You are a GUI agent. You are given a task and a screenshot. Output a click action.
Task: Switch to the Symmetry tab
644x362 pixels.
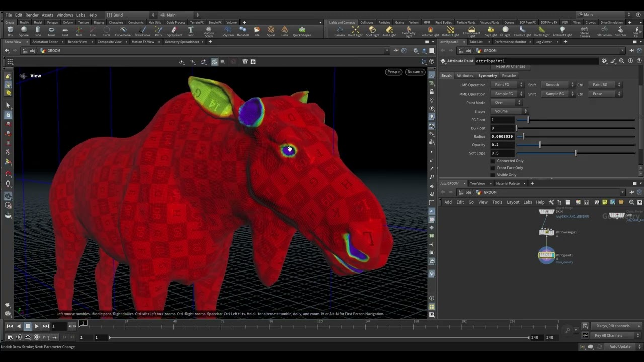488,76
